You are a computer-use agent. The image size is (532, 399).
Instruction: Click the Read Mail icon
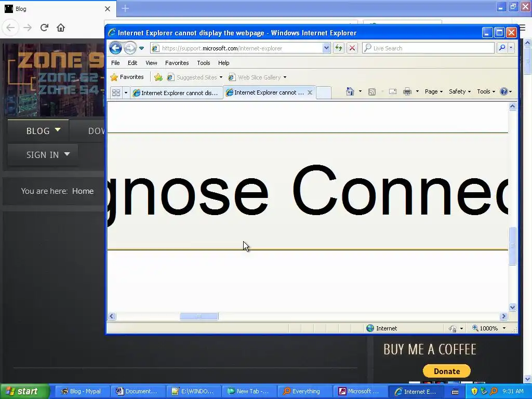tap(393, 91)
